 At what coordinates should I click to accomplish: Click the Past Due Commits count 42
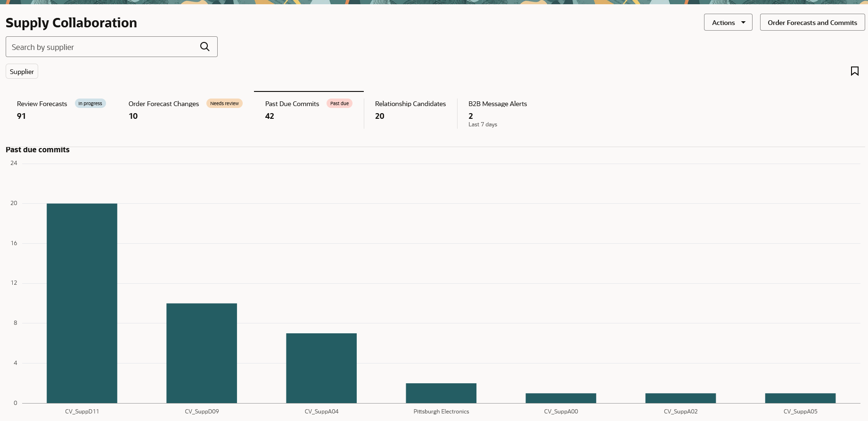pyautogui.click(x=270, y=116)
